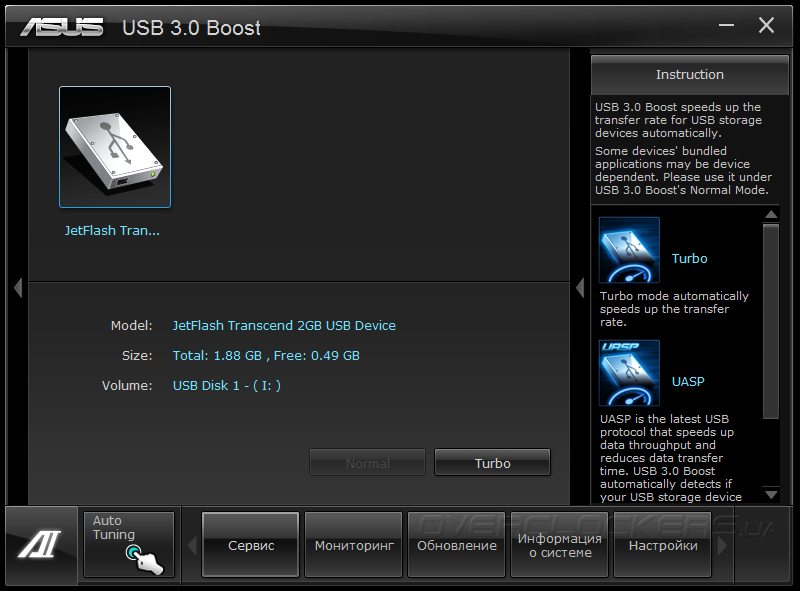Image resolution: width=800 pixels, height=591 pixels.
Task: Switch device to Turbo mode button
Action: point(492,463)
